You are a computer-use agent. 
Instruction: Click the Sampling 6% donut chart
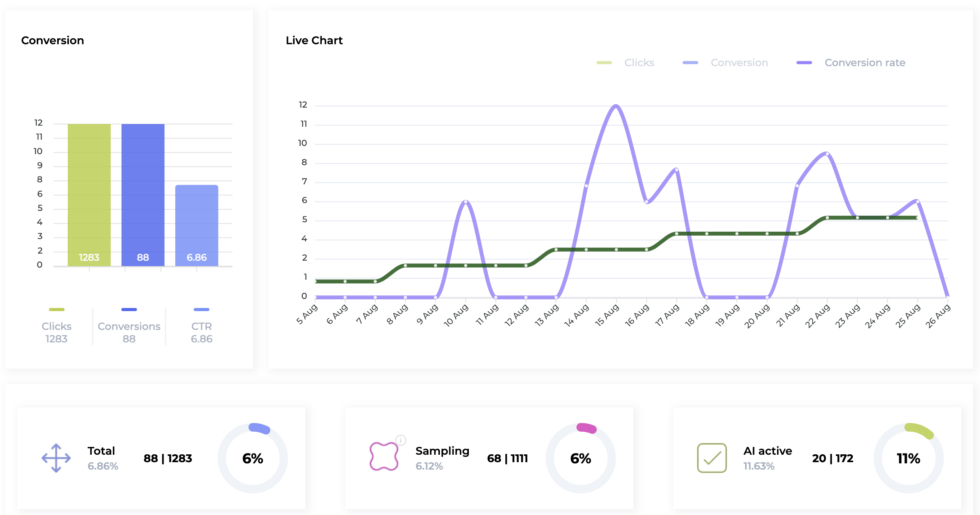click(x=580, y=458)
